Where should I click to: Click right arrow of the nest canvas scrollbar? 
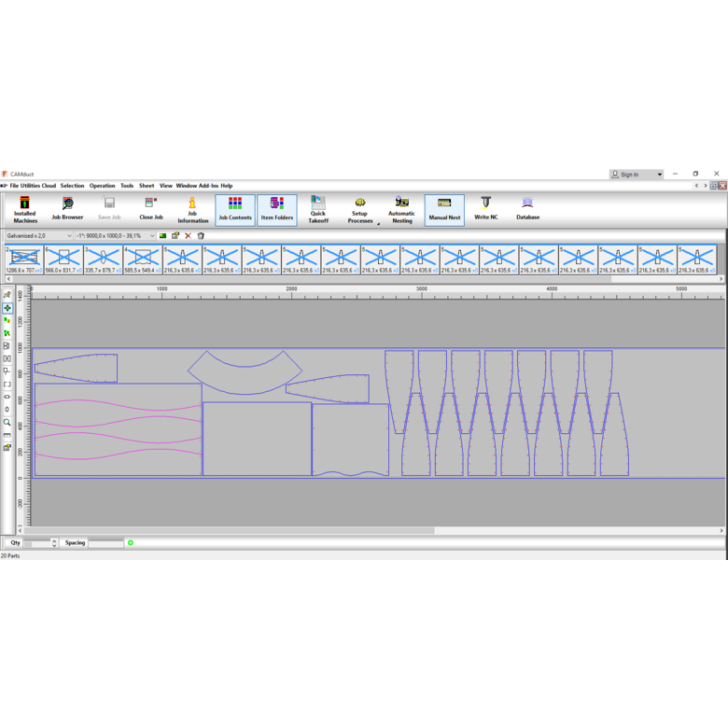(x=721, y=530)
